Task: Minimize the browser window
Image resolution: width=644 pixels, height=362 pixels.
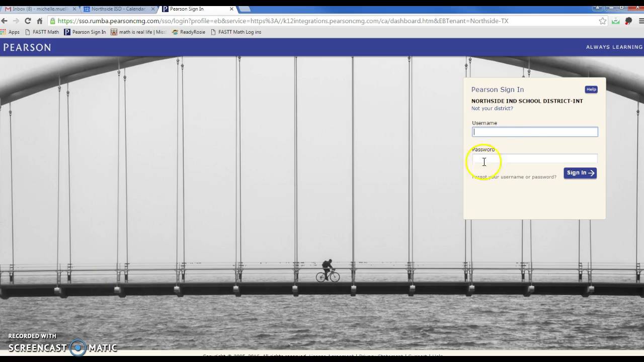Action: click(610, 8)
